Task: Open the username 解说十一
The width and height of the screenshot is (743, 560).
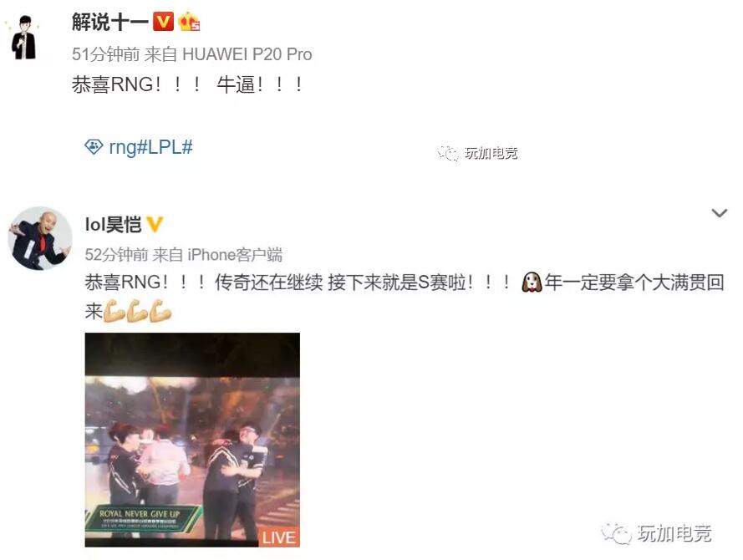Action: coord(110,22)
